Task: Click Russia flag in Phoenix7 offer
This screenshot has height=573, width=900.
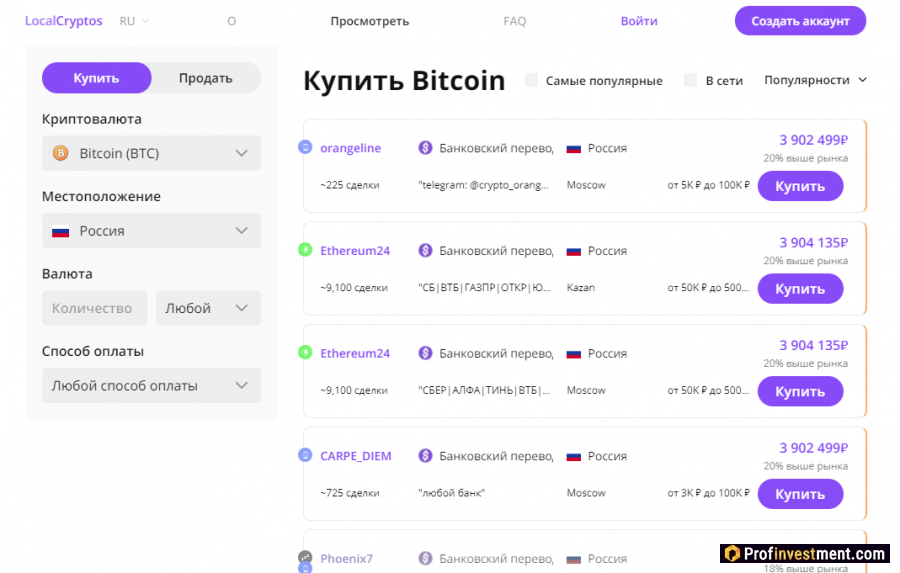Action: point(573,559)
